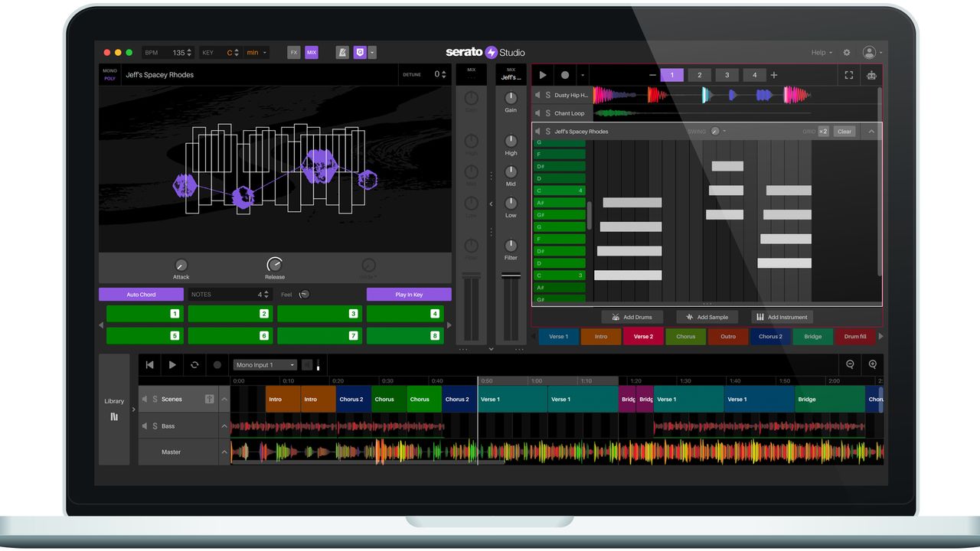This screenshot has height=551, width=980.
Task: Select the Drum fill scene tab
Action: 855,337
